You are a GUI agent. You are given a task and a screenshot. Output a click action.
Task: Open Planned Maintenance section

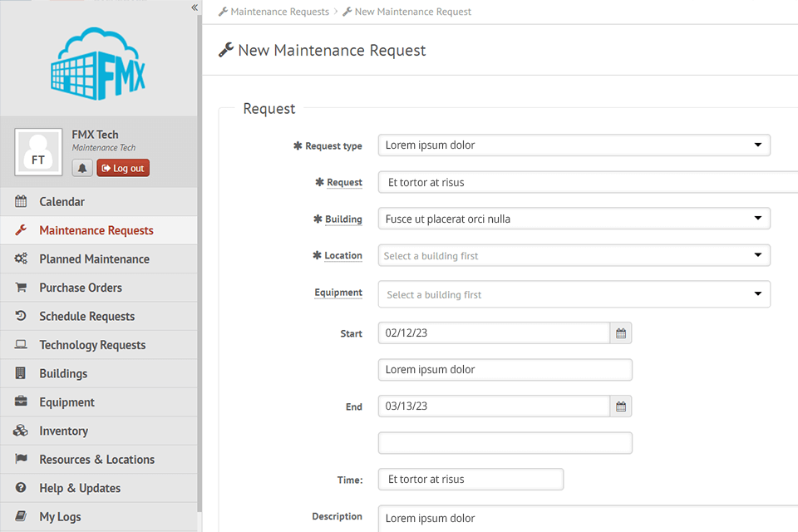[x=99, y=259]
